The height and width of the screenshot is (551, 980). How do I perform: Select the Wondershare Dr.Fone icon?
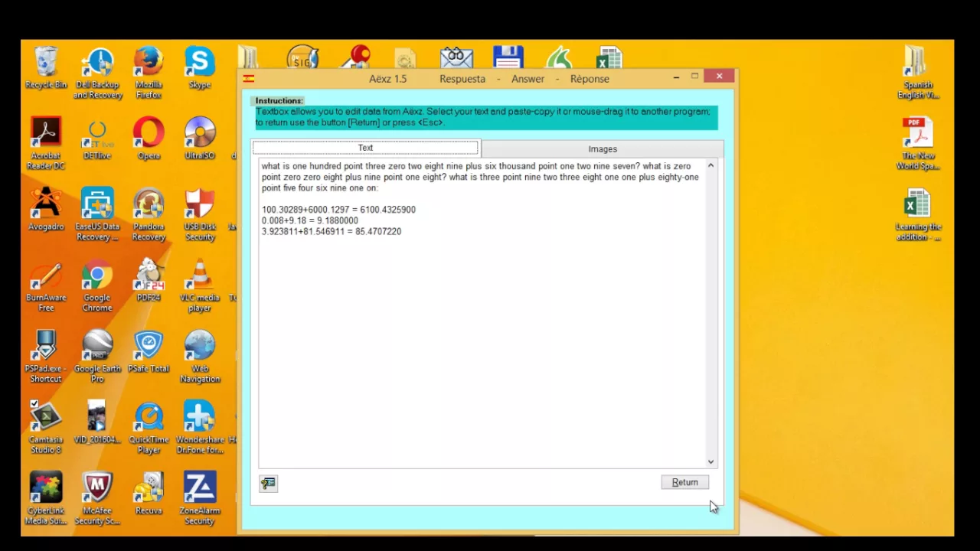click(200, 427)
